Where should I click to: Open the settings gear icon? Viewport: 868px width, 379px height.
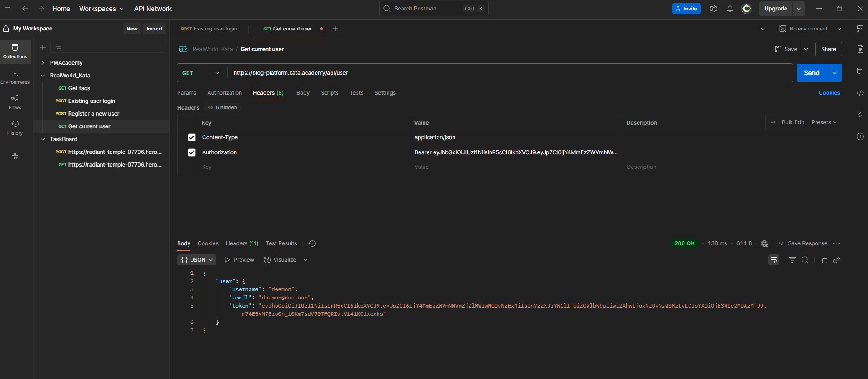coord(714,9)
